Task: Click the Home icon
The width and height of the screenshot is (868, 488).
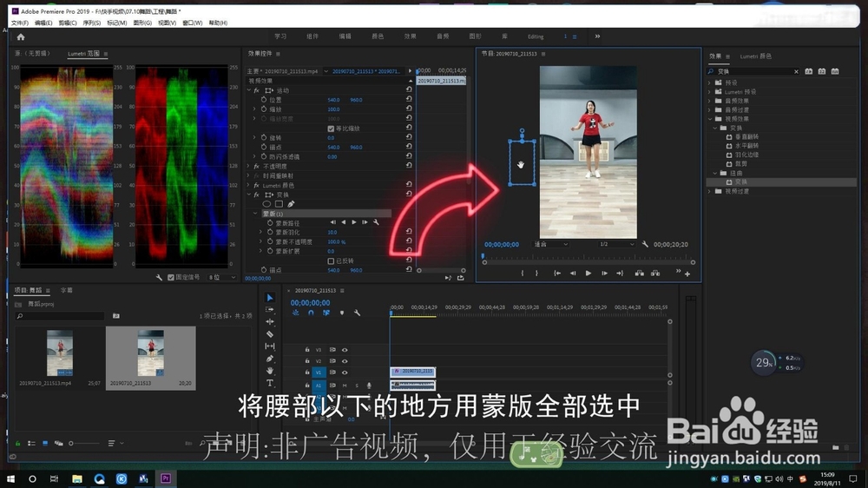Action: point(21,37)
